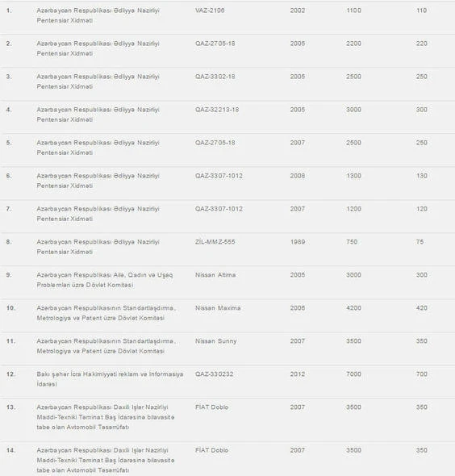Click the year 2012 cell
The width and height of the screenshot is (455, 476).
(298, 374)
